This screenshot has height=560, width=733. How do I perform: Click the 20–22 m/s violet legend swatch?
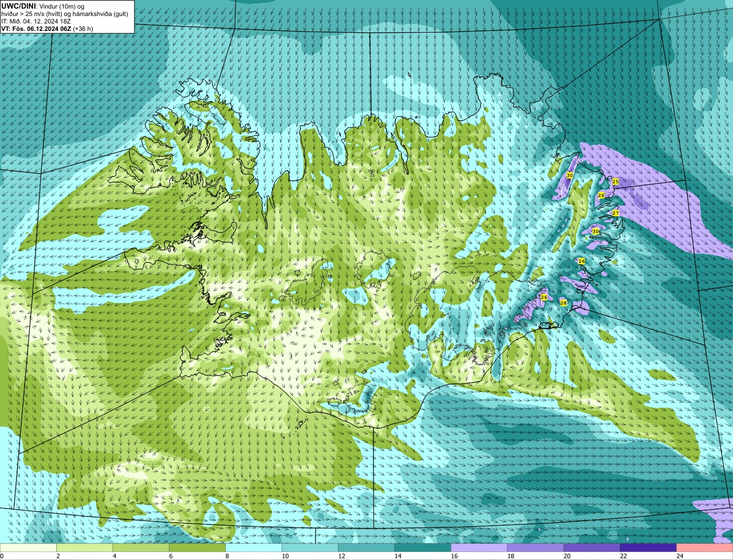[592, 548]
